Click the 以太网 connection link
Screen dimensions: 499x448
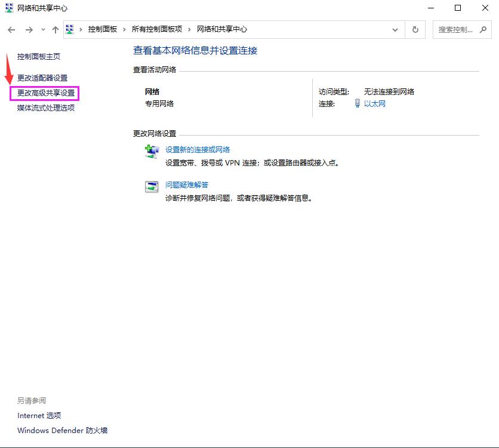point(375,102)
